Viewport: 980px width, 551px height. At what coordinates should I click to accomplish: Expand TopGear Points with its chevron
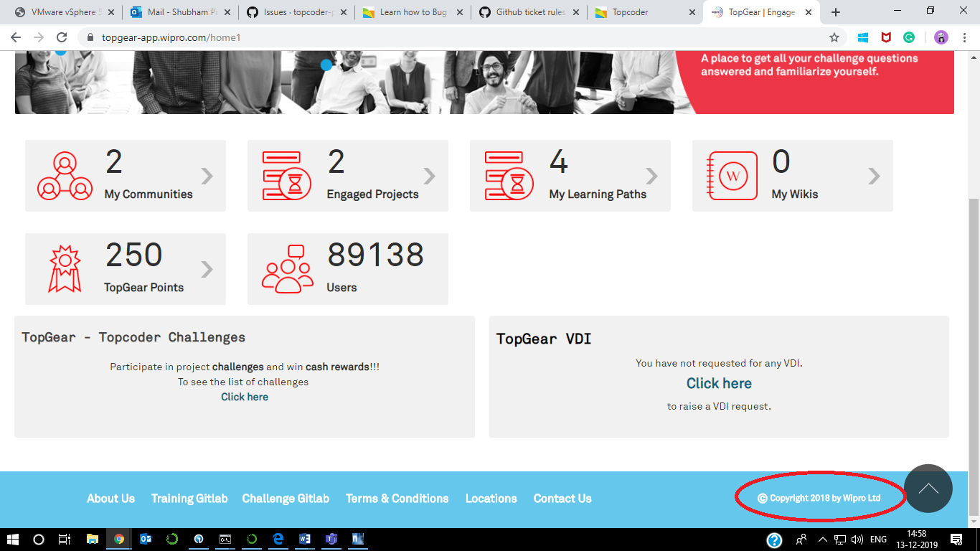click(x=207, y=269)
